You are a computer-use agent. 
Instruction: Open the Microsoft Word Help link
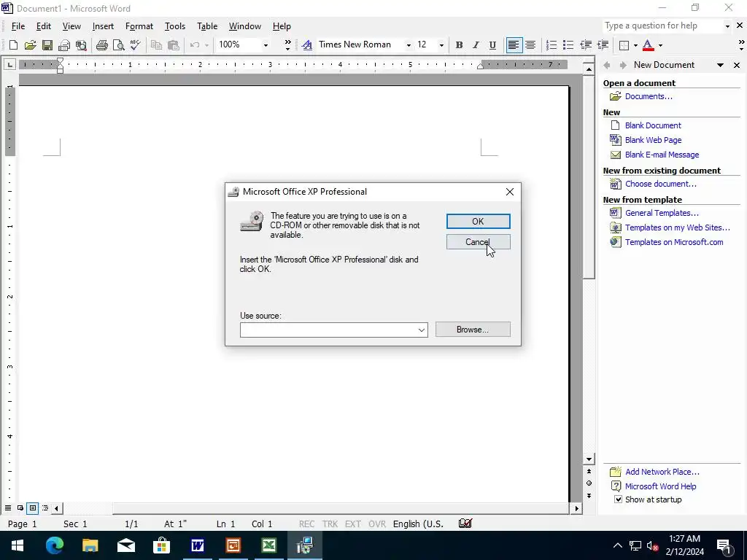tap(660, 486)
